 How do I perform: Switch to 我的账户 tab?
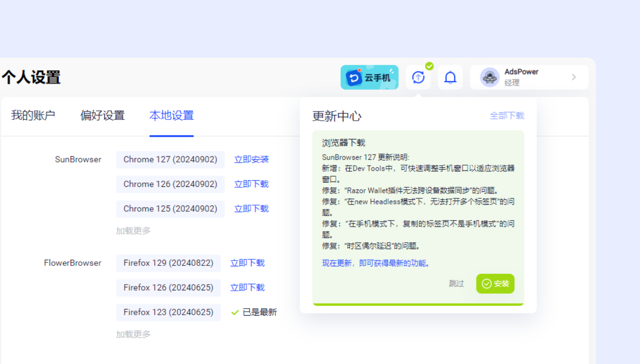[x=33, y=115]
